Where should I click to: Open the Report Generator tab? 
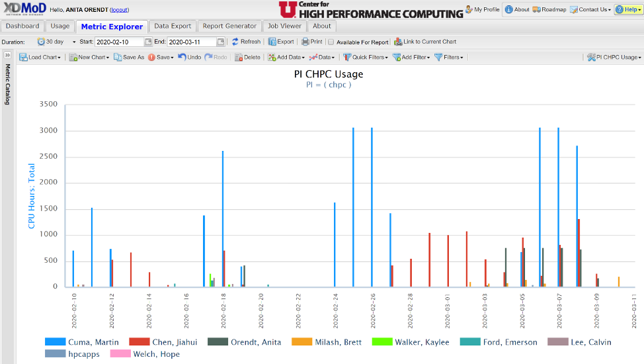229,26
